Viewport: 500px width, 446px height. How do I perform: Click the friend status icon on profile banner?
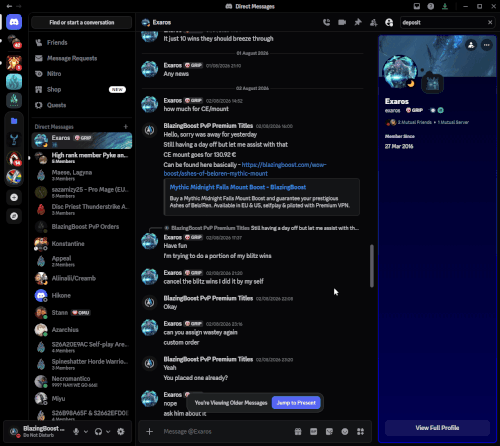[471, 45]
